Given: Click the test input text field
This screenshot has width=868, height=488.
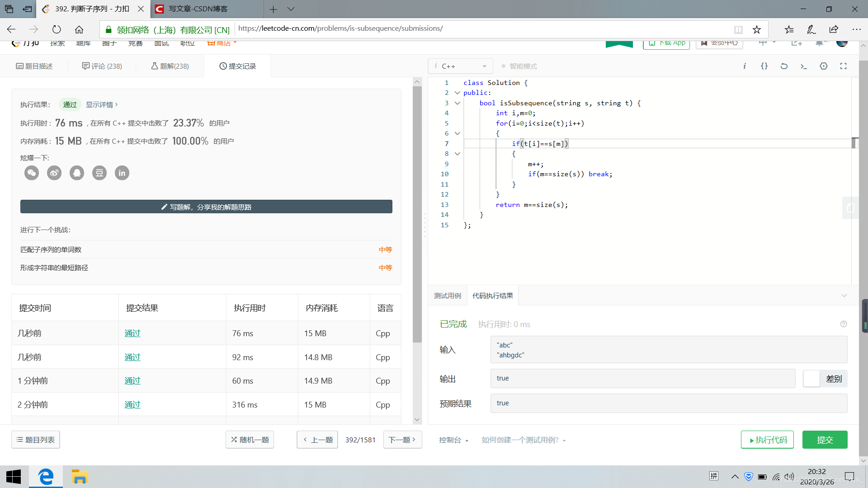Looking at the screenshot, I should pos(668,350).
